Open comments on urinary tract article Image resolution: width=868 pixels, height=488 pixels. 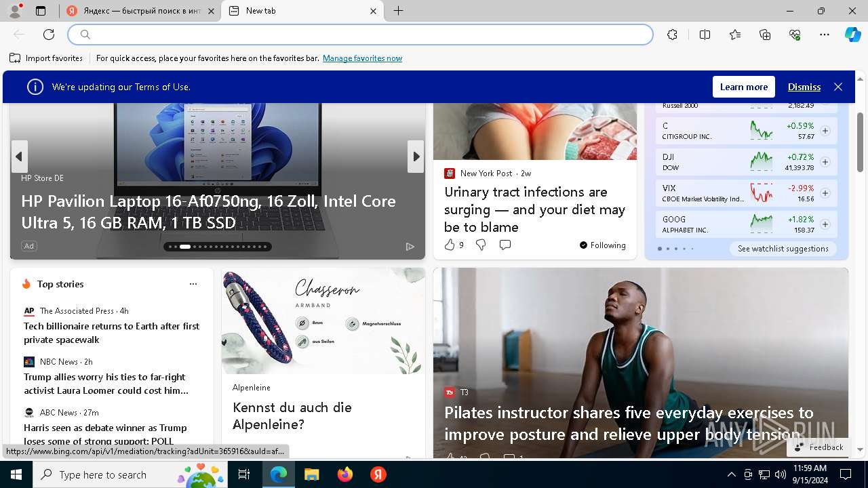[x=505, y=245]
